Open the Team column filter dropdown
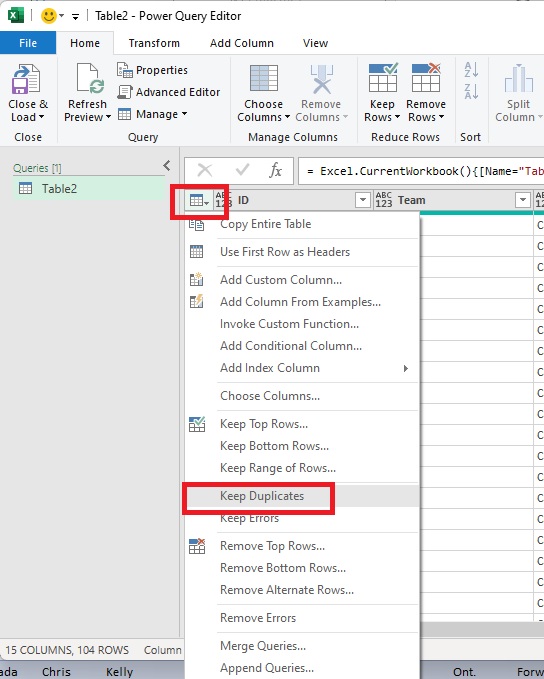 click(523, 200)
